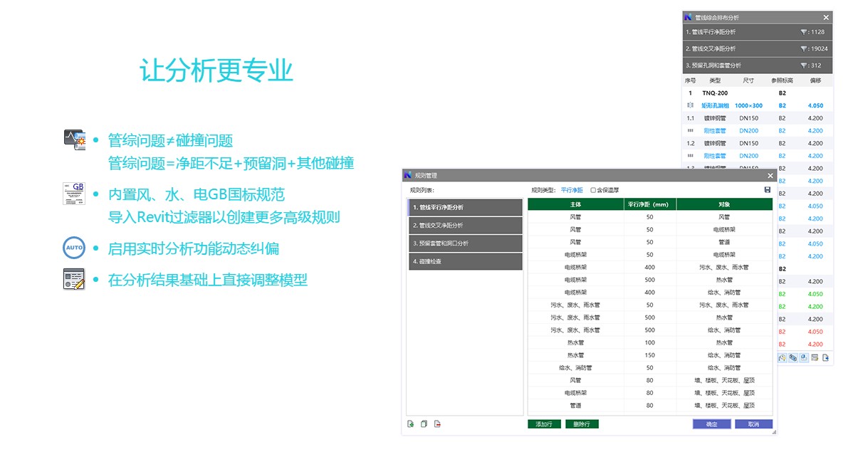Click the third icon in analysis bottom toolbar
The height and width of the screenshot is (452, 868).
pos(804,358)
